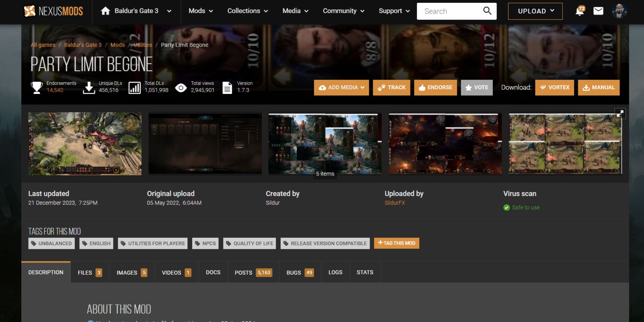644x322 pixels.
Task: Click the green Safe to use checkmark
Action: pyautogui.click(x=507, y=208)
